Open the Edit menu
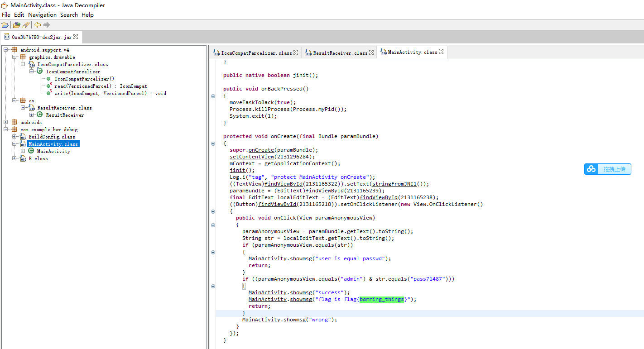Screen dimensions: 644x349 point(19,15)
